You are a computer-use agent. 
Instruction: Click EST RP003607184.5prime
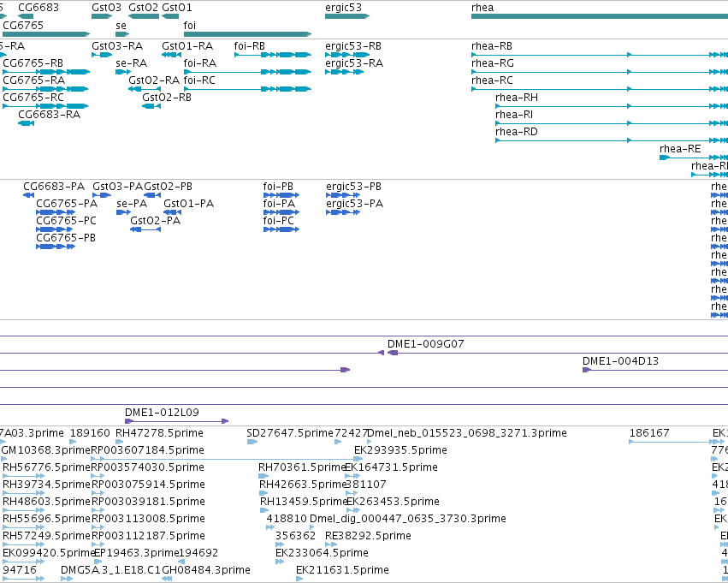[x=148, y=450]
